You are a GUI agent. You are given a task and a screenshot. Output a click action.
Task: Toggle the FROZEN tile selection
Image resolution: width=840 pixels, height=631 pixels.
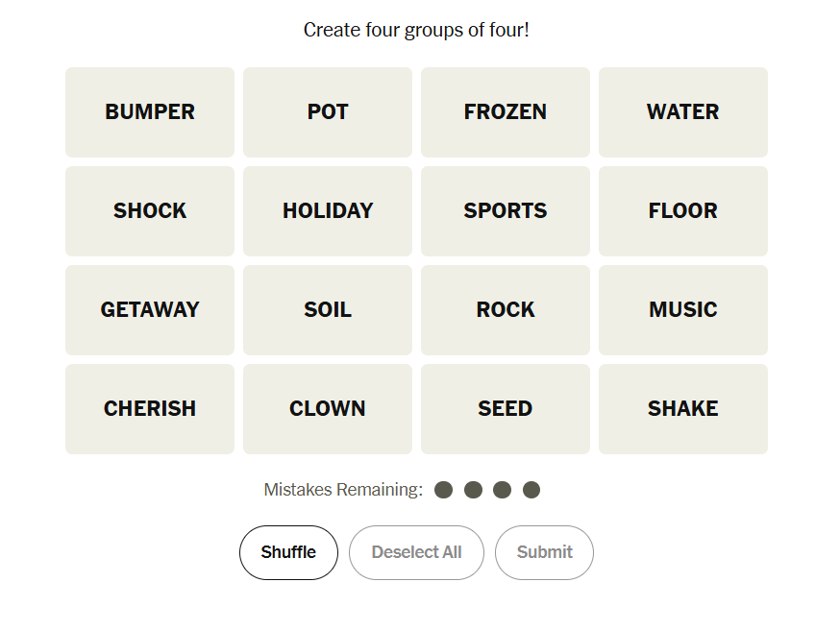(x=506, y=112)
